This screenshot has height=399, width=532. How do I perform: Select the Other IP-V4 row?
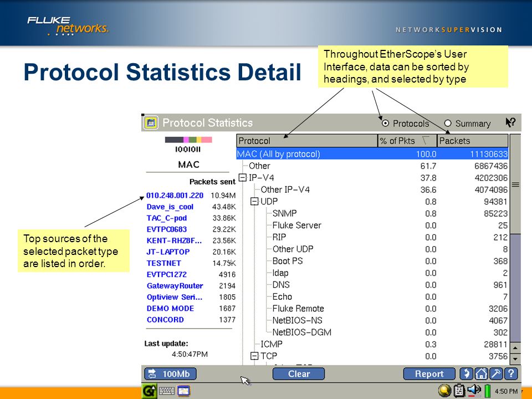click(372, 190)
